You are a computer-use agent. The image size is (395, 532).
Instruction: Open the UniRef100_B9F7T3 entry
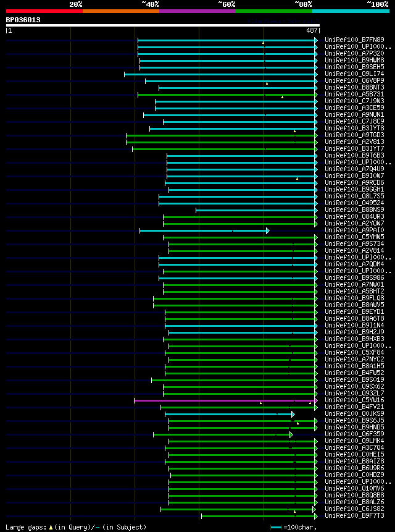tap(354, 516)
